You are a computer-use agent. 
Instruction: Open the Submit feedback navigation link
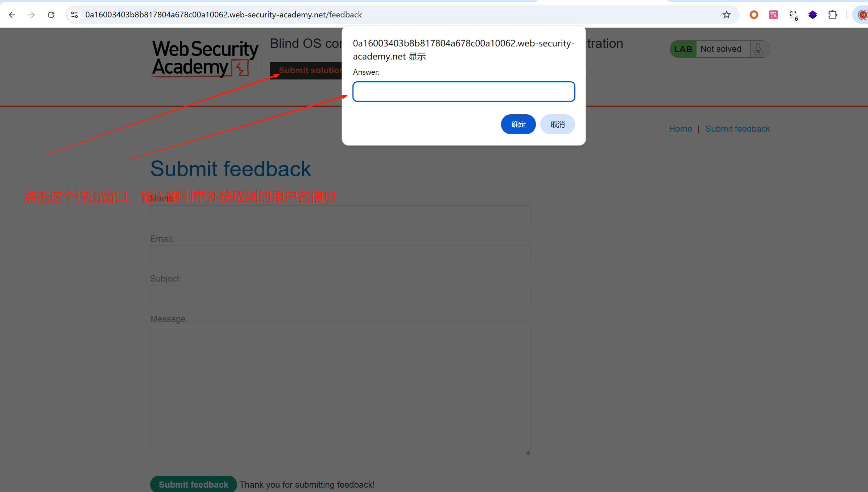pyautogui.click(x=737, y=129)
